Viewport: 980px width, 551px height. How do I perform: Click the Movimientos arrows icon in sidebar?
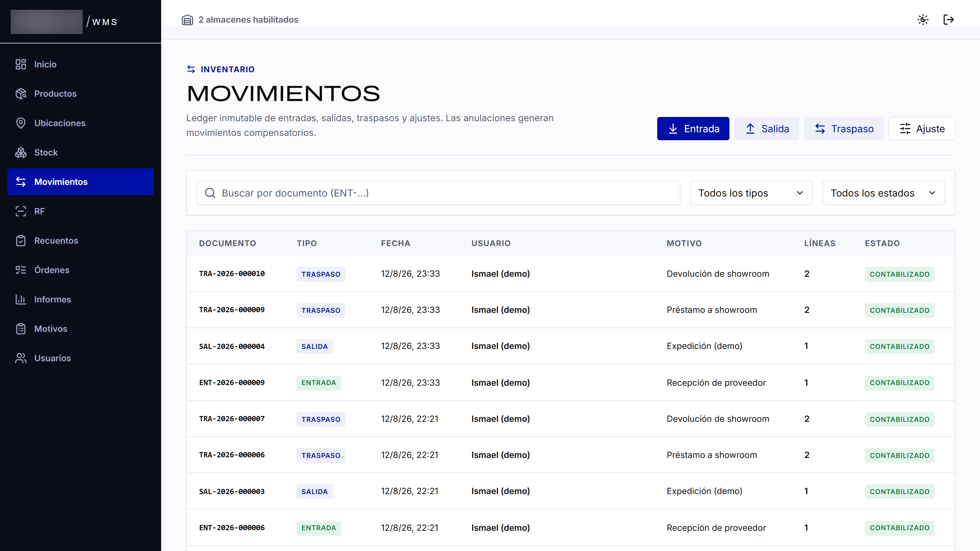pyautogui.click(x=21, y=182)
